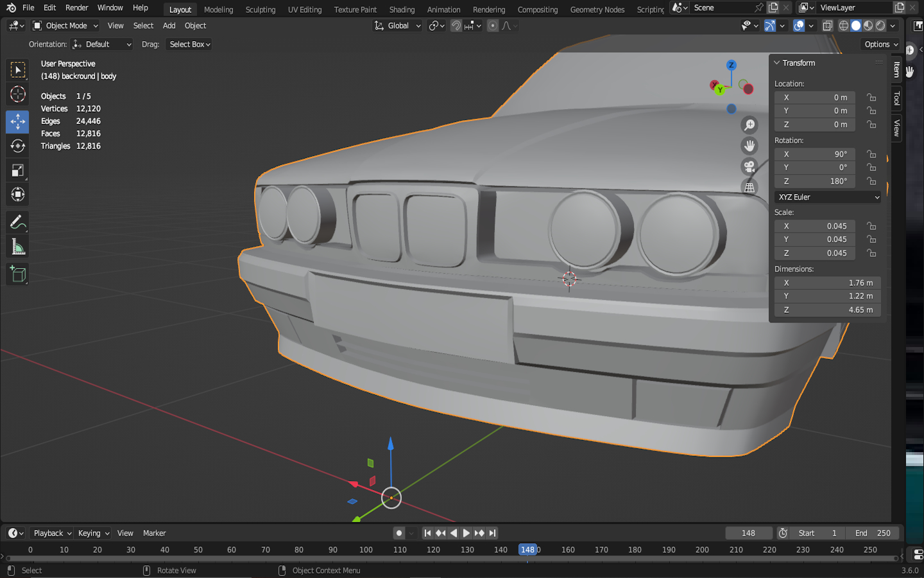Open the Object Mode dropdown
Screen dimensions: 924x578
[x=65, y=26]
